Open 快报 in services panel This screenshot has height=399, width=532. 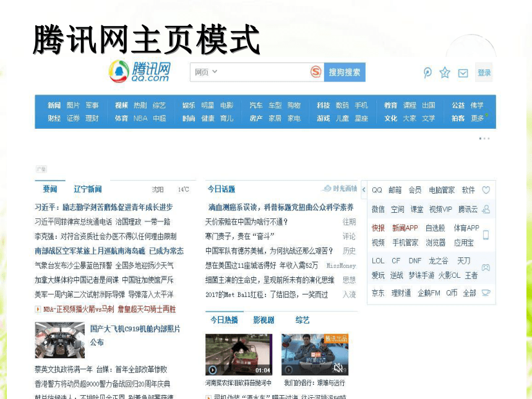(x=378, y=228)
